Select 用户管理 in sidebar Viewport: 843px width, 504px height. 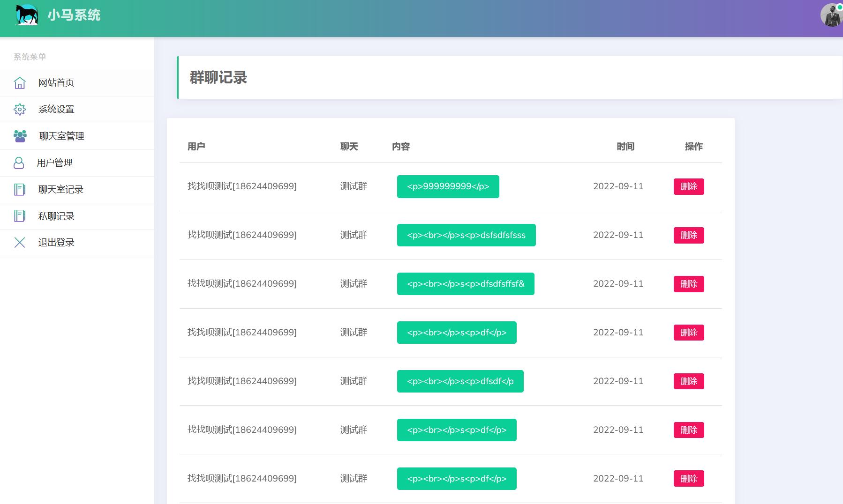pyautogui.click(x=55, y=163)
